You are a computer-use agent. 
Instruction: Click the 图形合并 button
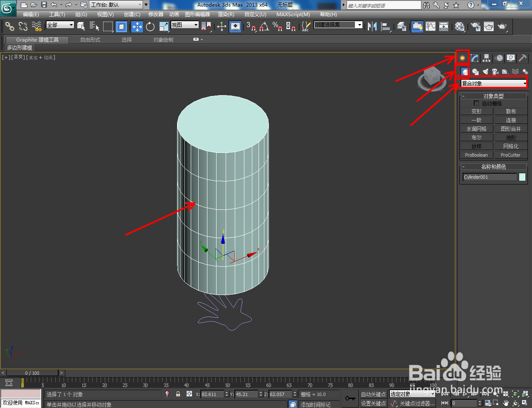[511, 129]
